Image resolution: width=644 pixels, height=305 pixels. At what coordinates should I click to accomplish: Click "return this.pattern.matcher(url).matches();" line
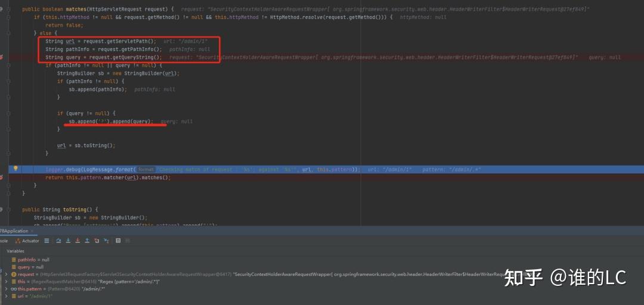click(x=108, y=178)
